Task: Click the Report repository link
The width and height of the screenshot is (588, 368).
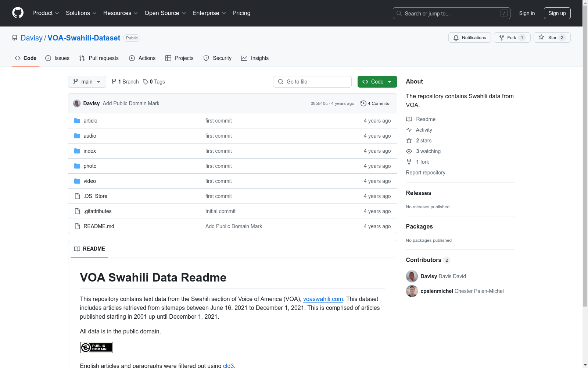Action: click(x=426, y=173)
